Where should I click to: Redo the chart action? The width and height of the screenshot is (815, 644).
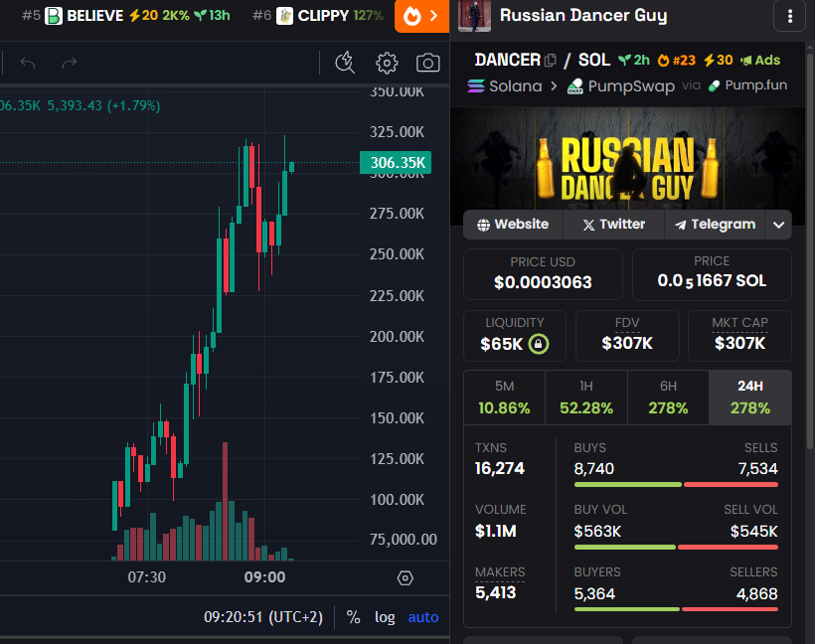70,63
